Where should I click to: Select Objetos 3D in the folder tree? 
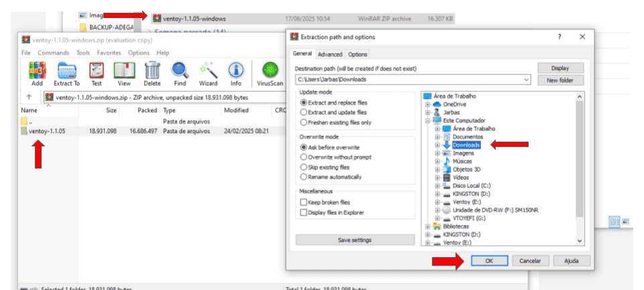pos(467,169)
